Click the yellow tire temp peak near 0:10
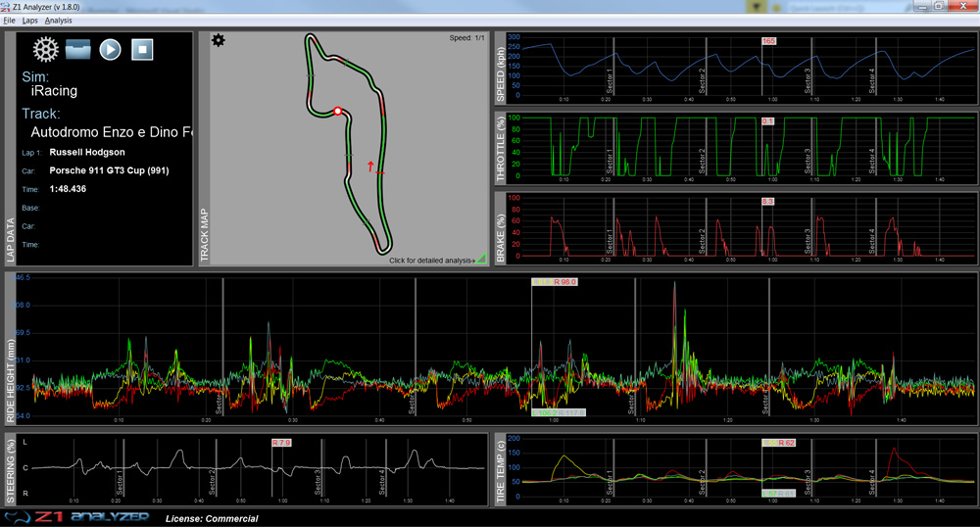The height and width of the screenshot is (527, 980). tap(564, 456)
